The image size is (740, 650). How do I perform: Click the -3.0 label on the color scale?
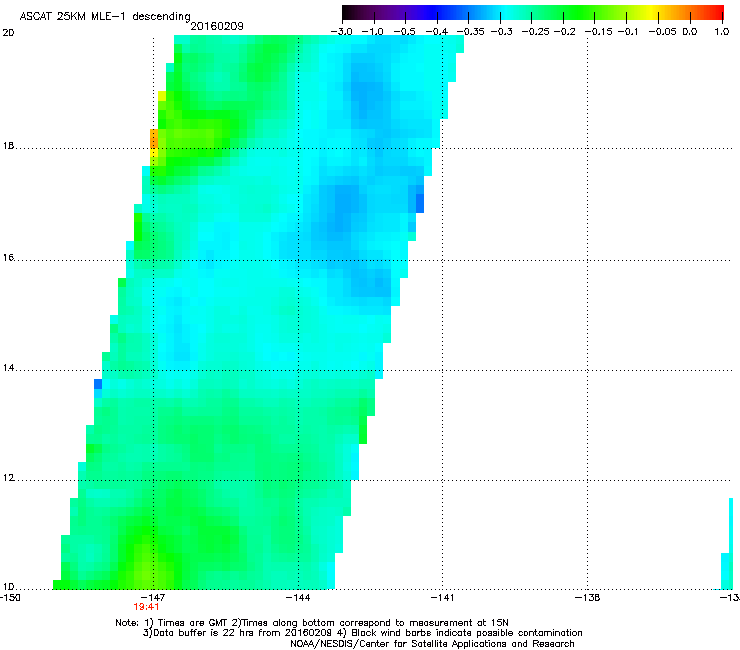pyautogui.click(x=342, y=32)
